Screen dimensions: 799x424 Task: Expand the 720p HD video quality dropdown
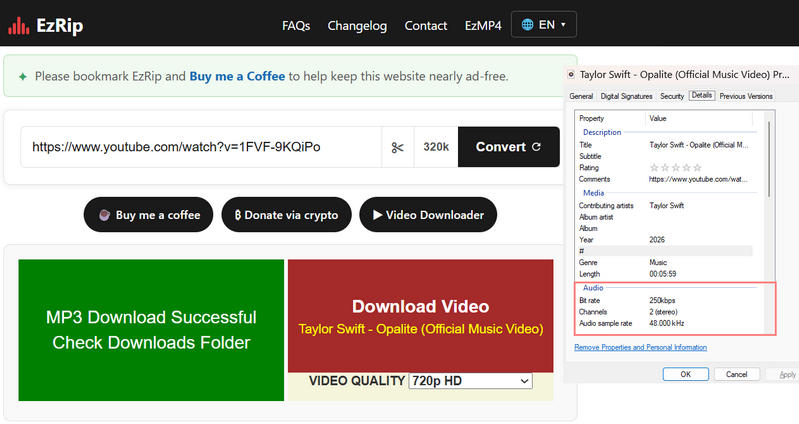tap(470, 381)
